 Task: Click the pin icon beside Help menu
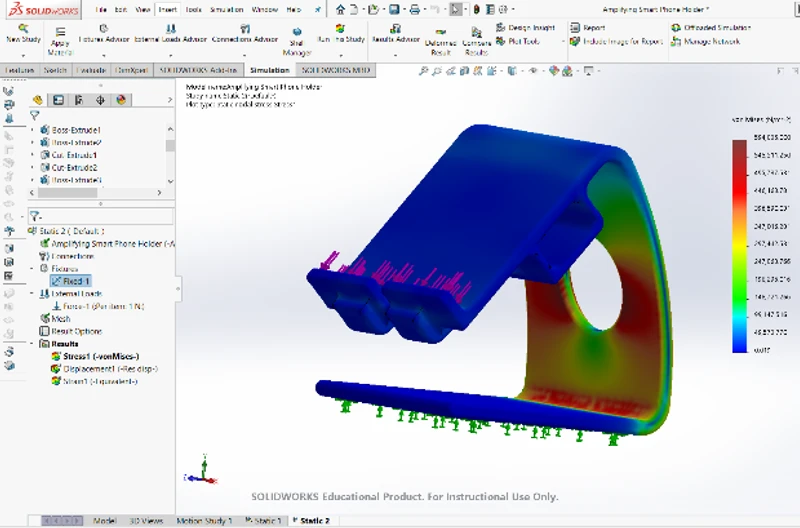(x=317, y=9)
